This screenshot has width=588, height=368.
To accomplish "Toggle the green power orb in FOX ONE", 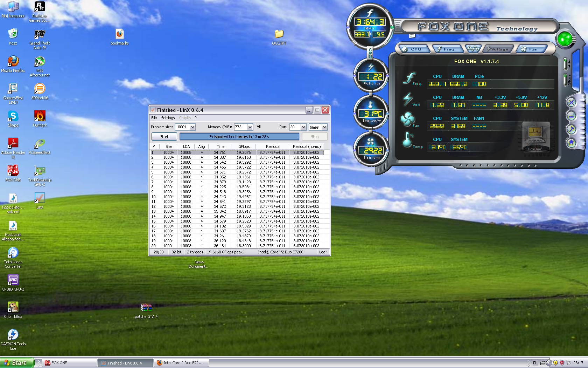I will click(x=565, y=39).
